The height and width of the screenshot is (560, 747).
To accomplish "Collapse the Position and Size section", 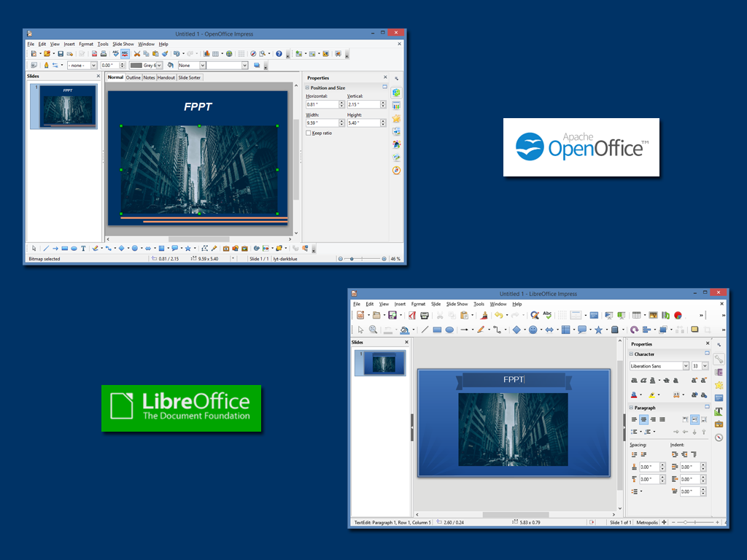I will pyautogui.click(x=307, y=87).
